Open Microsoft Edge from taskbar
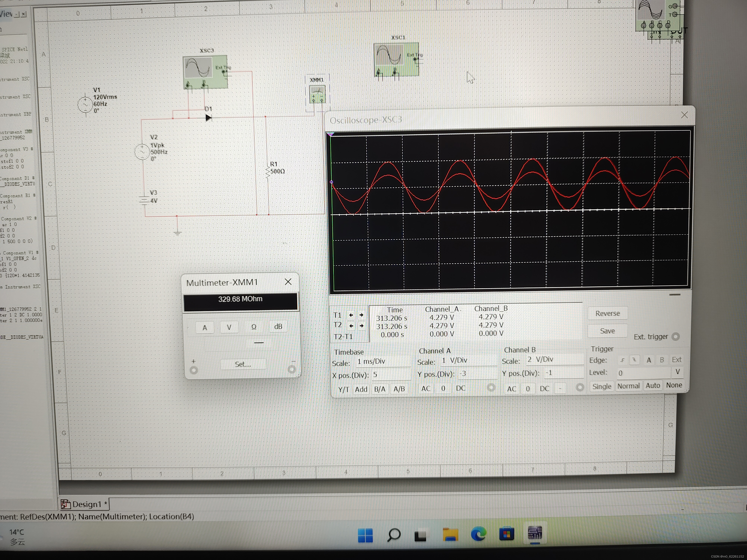The width and height of the screenshot is (747, 560). pyautogui.click(x=478, y=534)
